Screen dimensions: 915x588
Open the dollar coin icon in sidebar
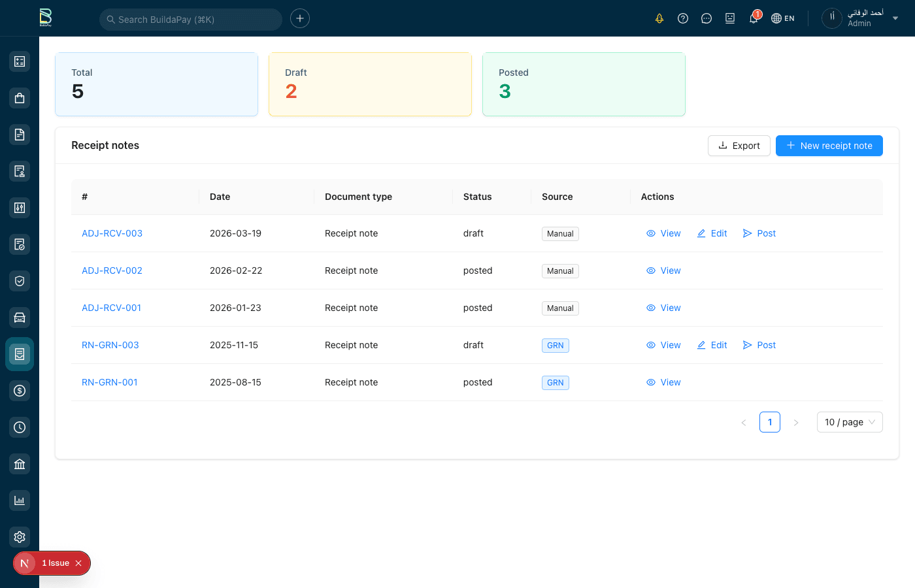click(x=20, y=391)
